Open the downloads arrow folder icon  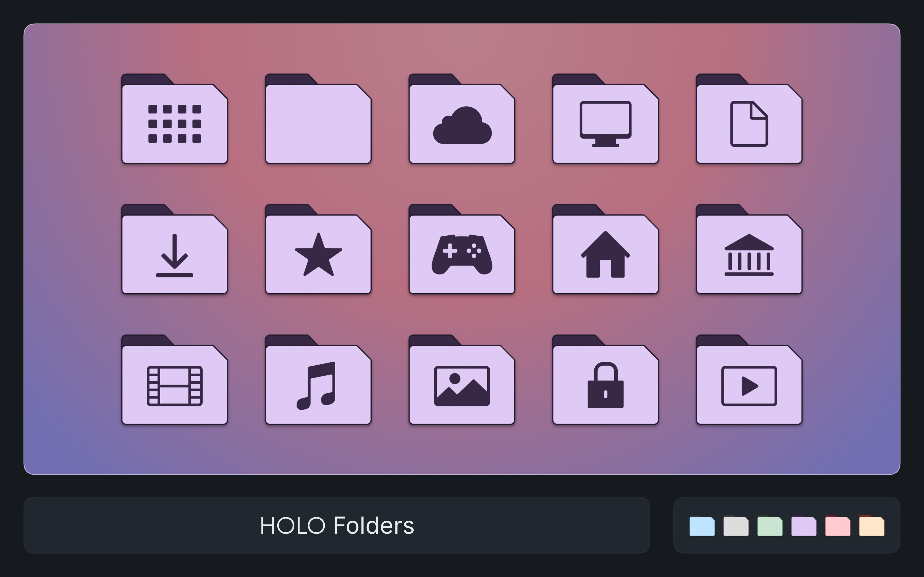tap(174, 249)
